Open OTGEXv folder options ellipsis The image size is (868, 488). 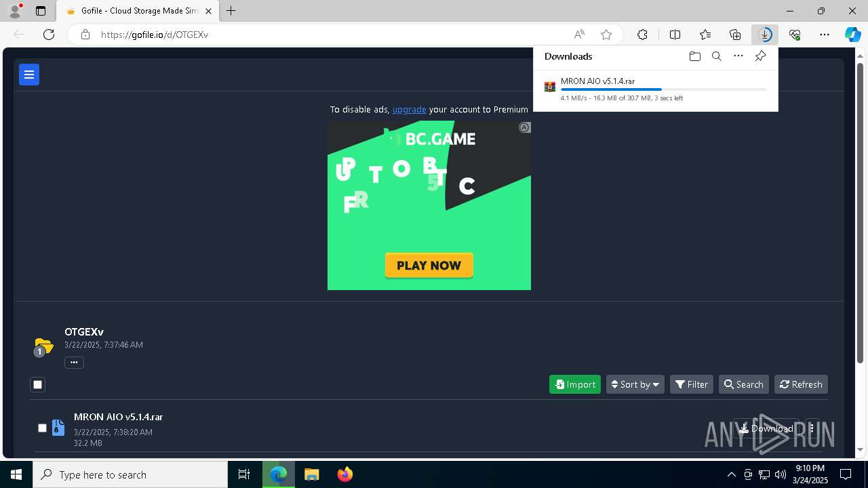[74, 363]
